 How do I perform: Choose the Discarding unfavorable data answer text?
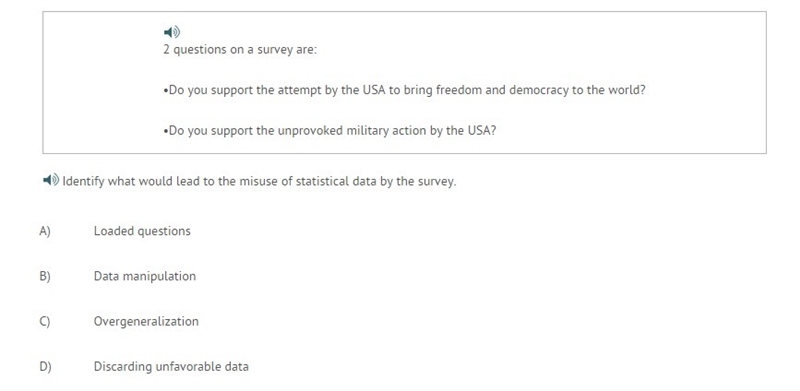171,366
